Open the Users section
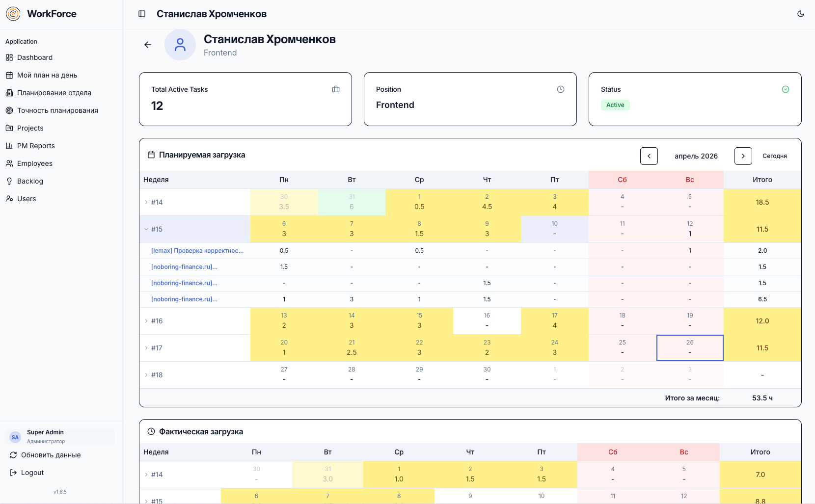The height and width of the screenshot is (504, 815). coord(26,199)
